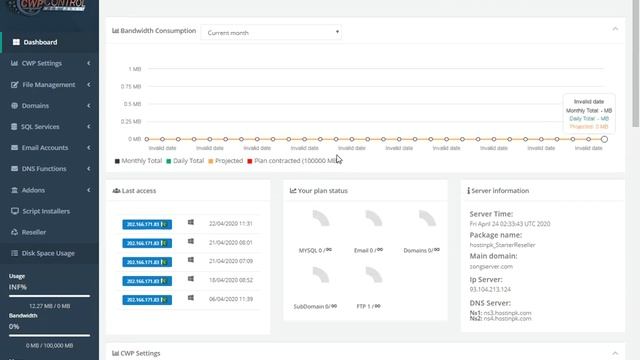
Task: Click the FTP usage gauge
Action: tap(374, 275)
